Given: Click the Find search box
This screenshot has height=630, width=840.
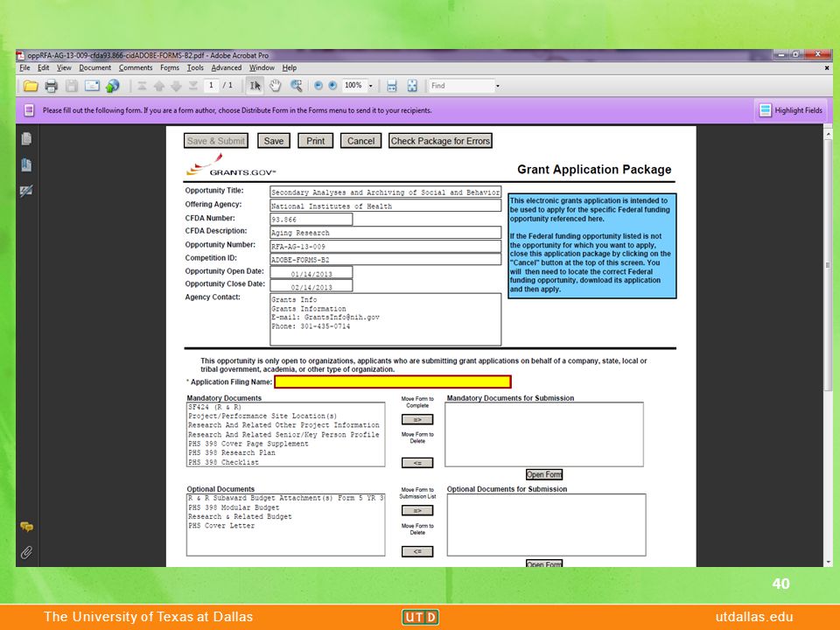Looking at the screenshot, I should (x=461, y=86).
